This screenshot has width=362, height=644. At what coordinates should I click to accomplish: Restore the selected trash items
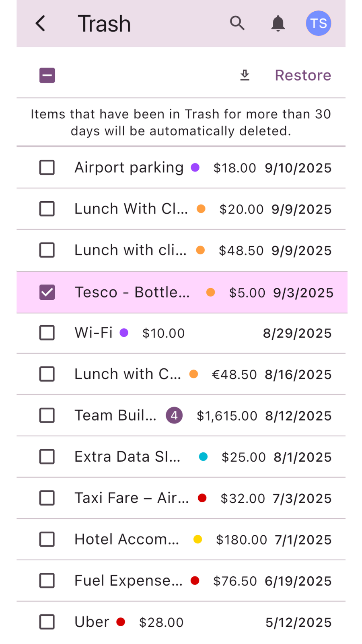pos(303,75)
